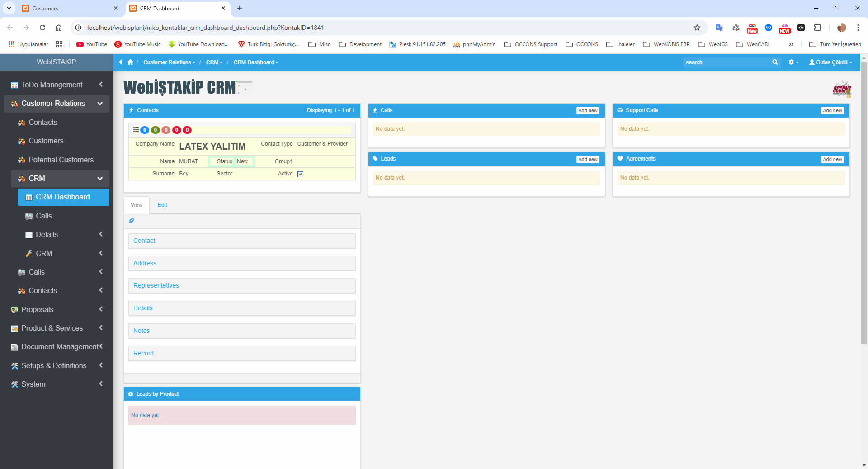The image size is (868, 469).
Task: Expand the Notes section
Action: click(242, 331)
